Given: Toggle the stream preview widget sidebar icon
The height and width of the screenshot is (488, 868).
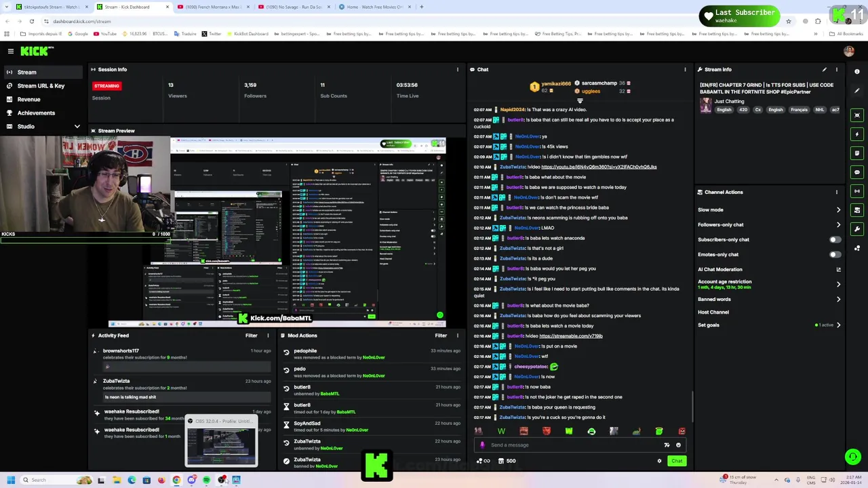Looking at the screenshot, I should click(857, 115).
